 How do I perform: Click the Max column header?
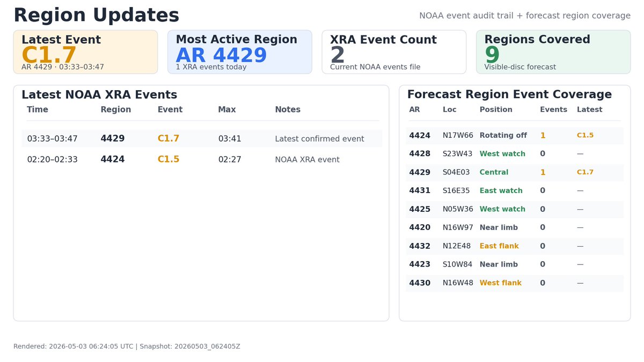click(x=227, y=109)
